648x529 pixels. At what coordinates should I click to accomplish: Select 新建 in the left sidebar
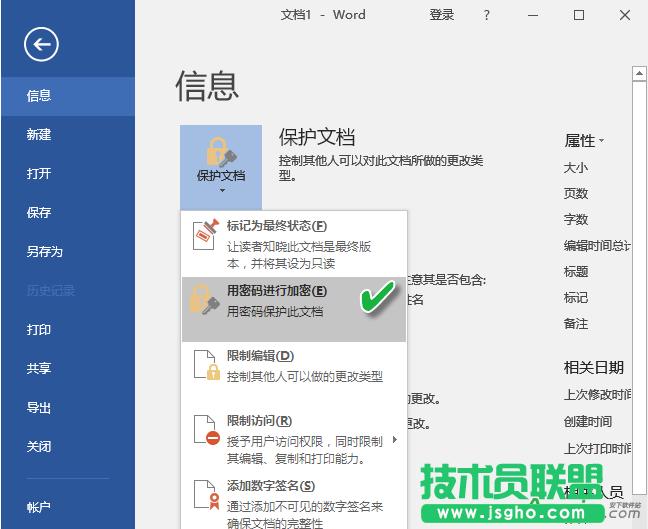click(39, 134)
